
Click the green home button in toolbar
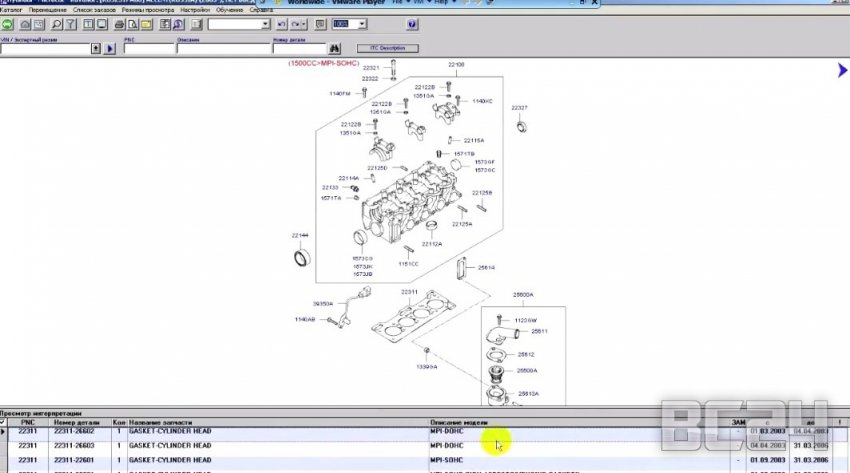[7, 23]
